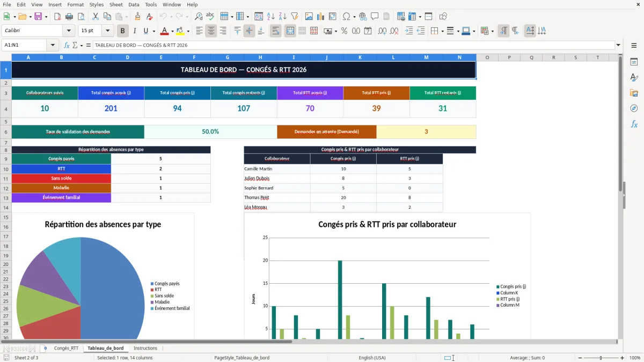This screenshot has height=362, width=644.
Task: Switch to the Congés_RTT sheet tab
Action: pyautogui.click(x=66, y=348)
